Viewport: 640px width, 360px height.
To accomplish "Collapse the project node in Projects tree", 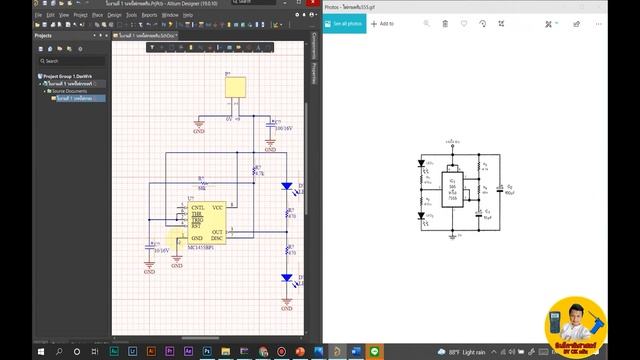I will 40,84.
